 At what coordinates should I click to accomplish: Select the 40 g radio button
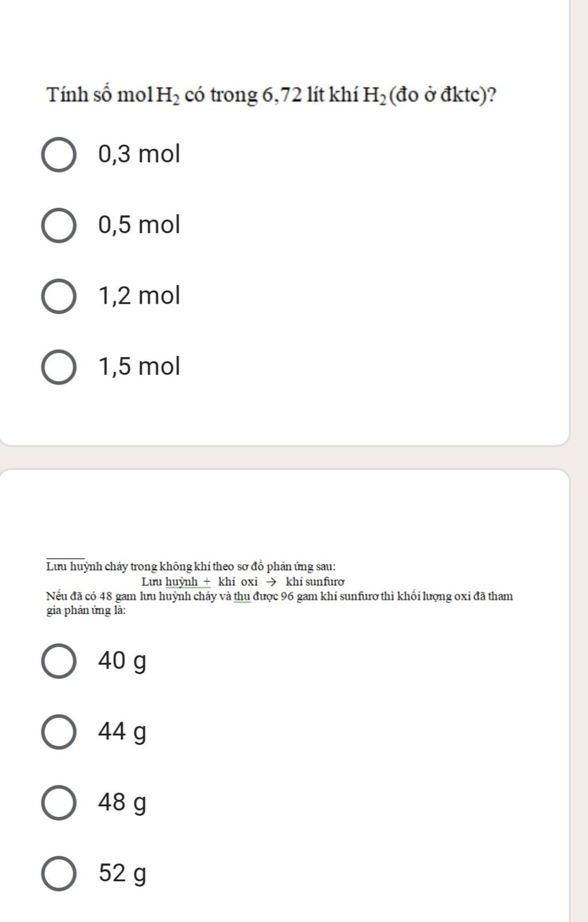tap(59, 661)
